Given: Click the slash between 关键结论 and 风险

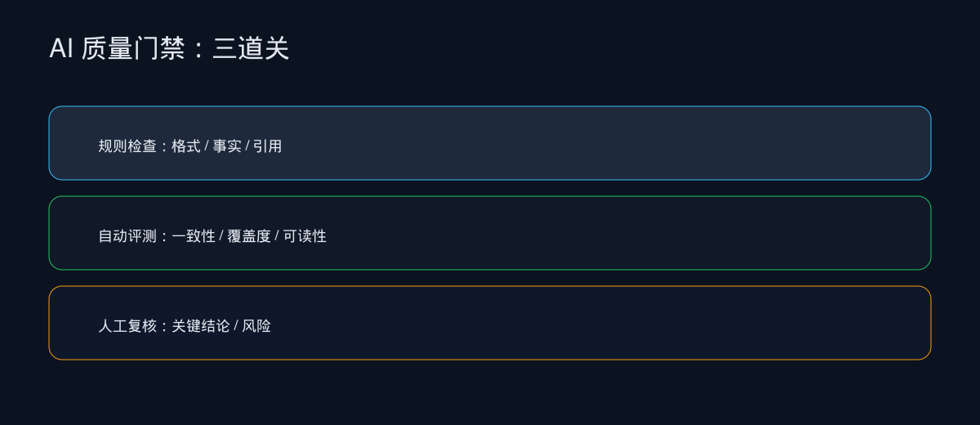Looking at the screenshot, I should pos(236,326).
